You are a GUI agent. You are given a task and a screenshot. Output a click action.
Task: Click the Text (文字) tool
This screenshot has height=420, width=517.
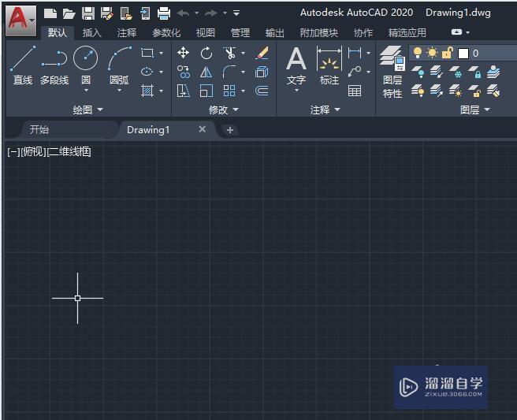coord(296,65)
